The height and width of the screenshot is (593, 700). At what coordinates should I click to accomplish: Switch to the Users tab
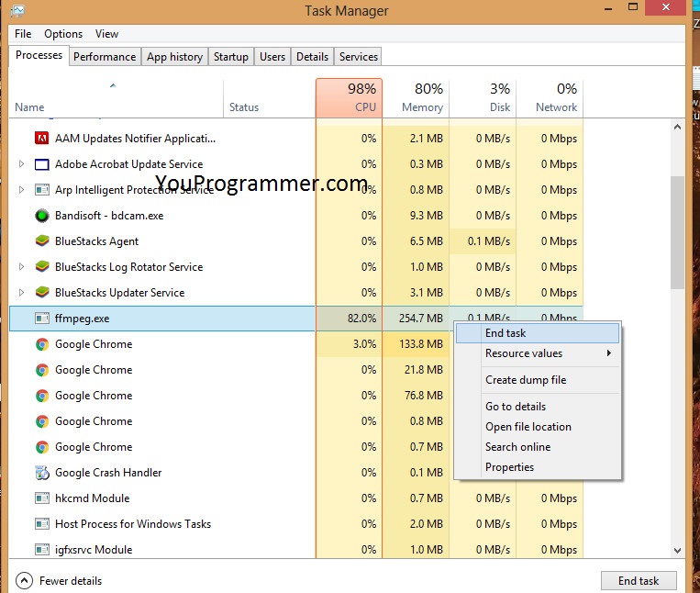272,57
